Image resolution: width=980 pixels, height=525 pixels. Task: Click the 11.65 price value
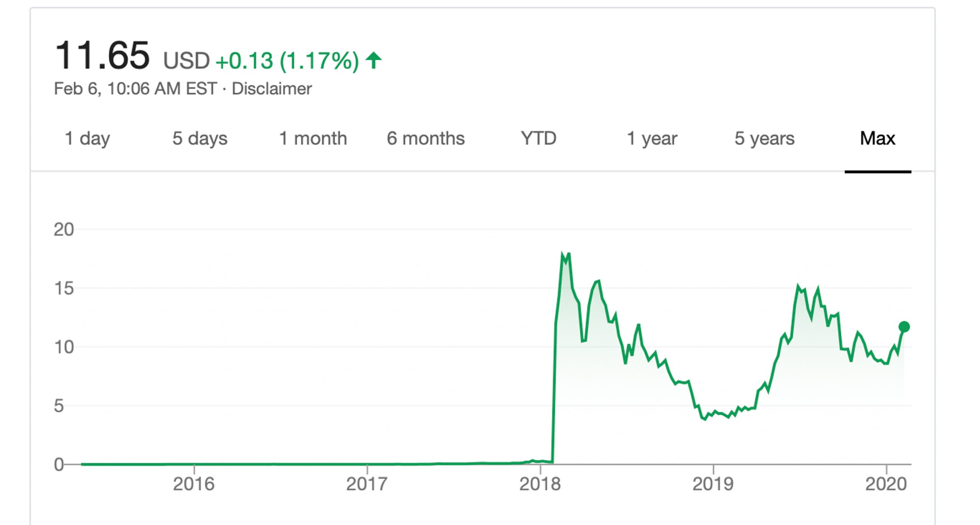102,56
